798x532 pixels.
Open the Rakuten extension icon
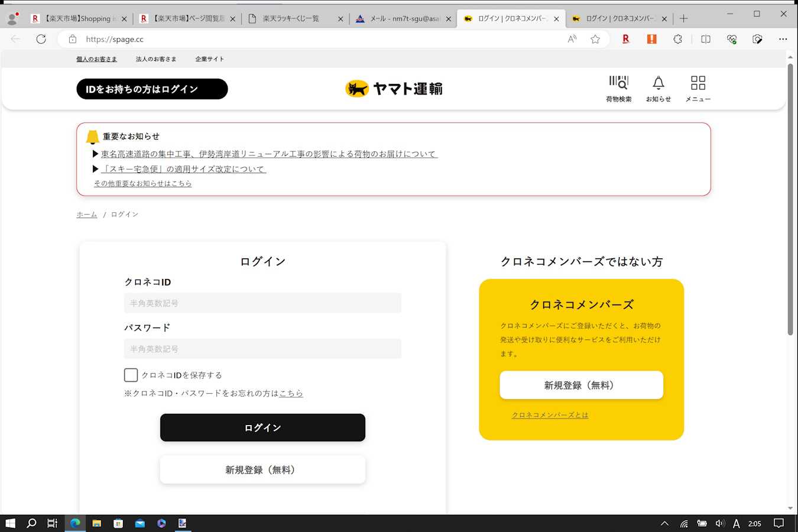point(625,39)
